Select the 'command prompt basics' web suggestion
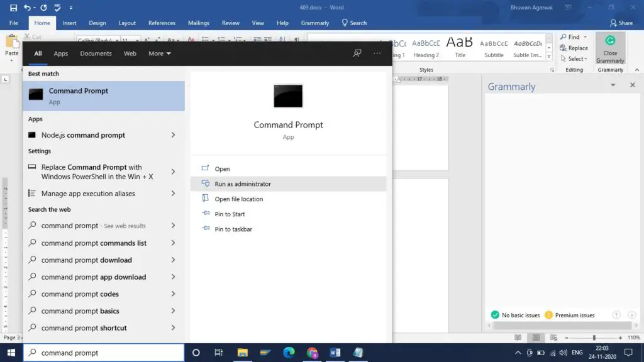The height and width of the screenshot is (362, 644). pyautogui.click(x=104, y=310)
